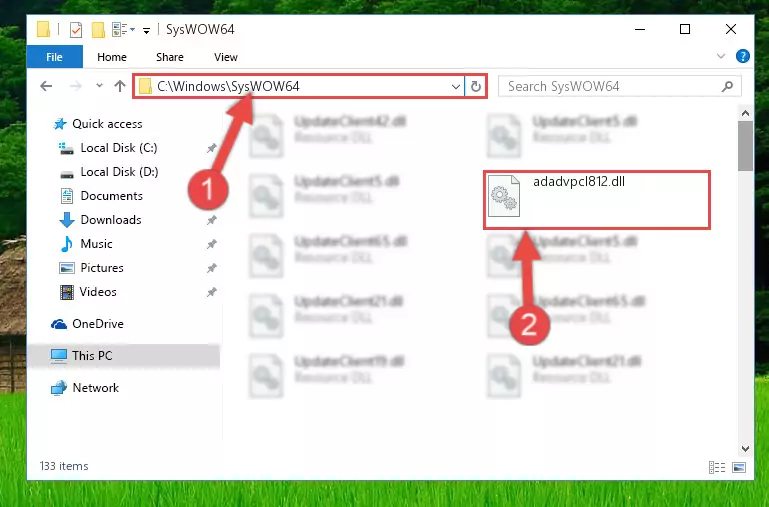Screen dimensions: 769x507
Task: Click the pin icon next to Videos
Action: pos(211,292)
